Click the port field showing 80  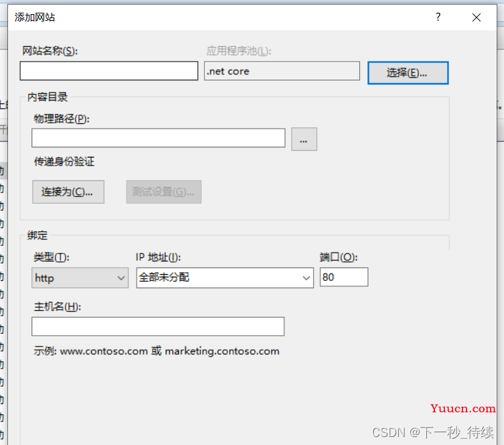pyautogui.click(x=344, y=277)
